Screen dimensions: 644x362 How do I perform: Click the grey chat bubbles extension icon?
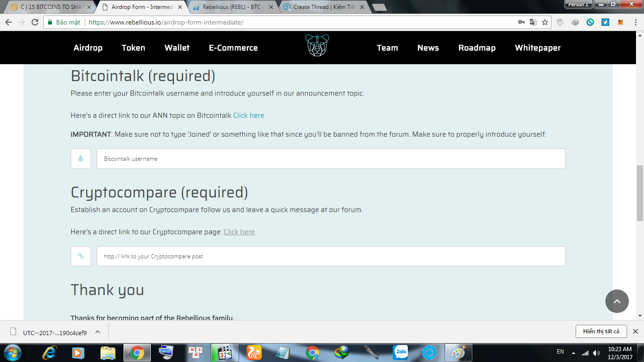coord(575,22)
